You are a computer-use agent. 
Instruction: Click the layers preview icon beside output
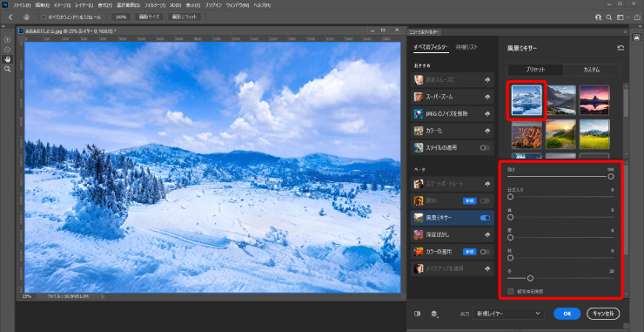[x=434, y=314]
